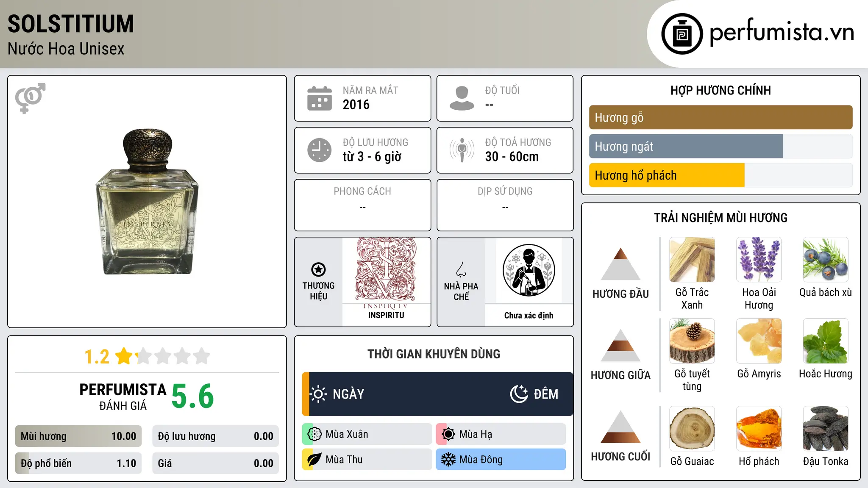
Task: Click the Hương cuối pyramid icon
Action: 621,427
